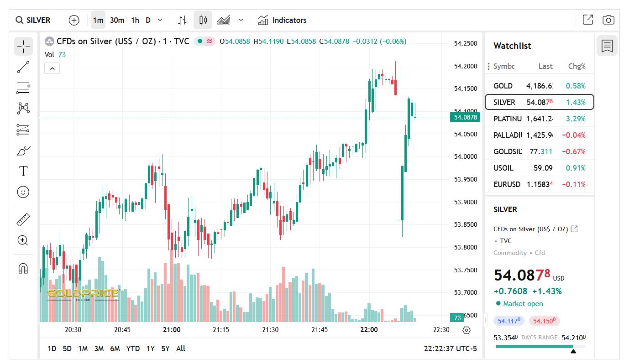Select candlestick chart style
Viewport: 629px width, 364px height.
tap(203, 20)
